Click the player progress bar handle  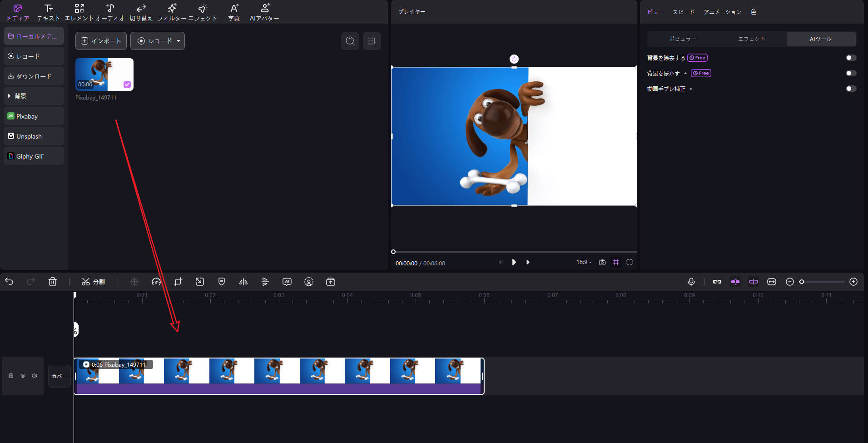click(393, 252)
